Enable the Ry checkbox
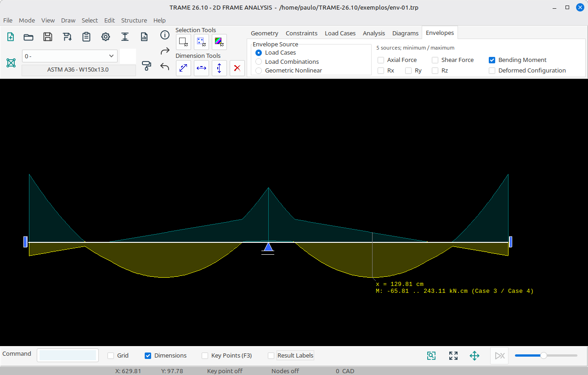This screenshot has width=588, height=375. (408, 71)
